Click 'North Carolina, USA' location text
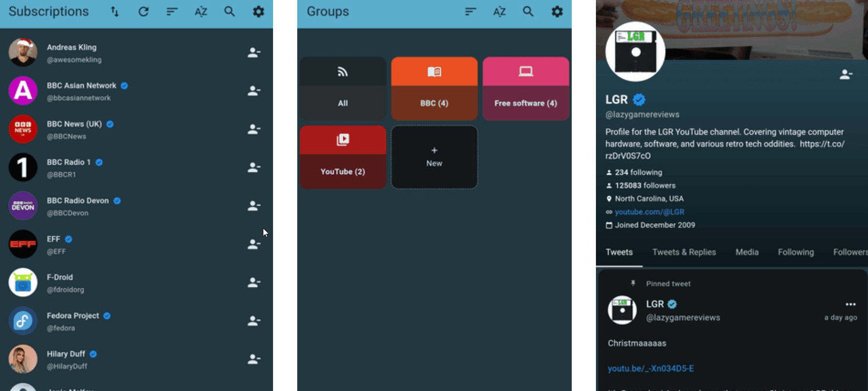The image size is (868, 391). coord(649,199)
